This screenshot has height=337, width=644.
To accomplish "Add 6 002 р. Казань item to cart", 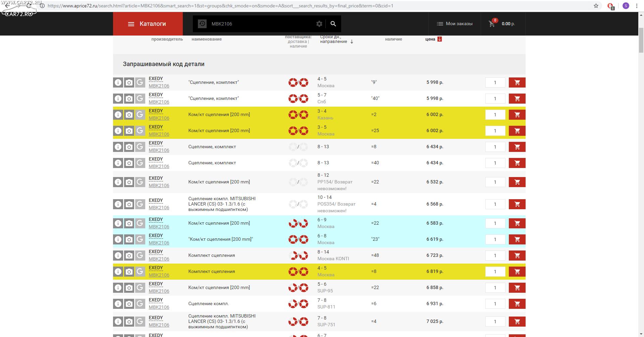I will coord(517,115).
